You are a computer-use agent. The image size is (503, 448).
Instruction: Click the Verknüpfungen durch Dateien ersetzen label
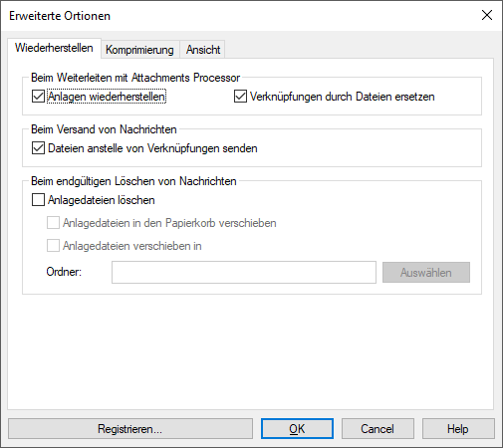click(x=343, y=97)
